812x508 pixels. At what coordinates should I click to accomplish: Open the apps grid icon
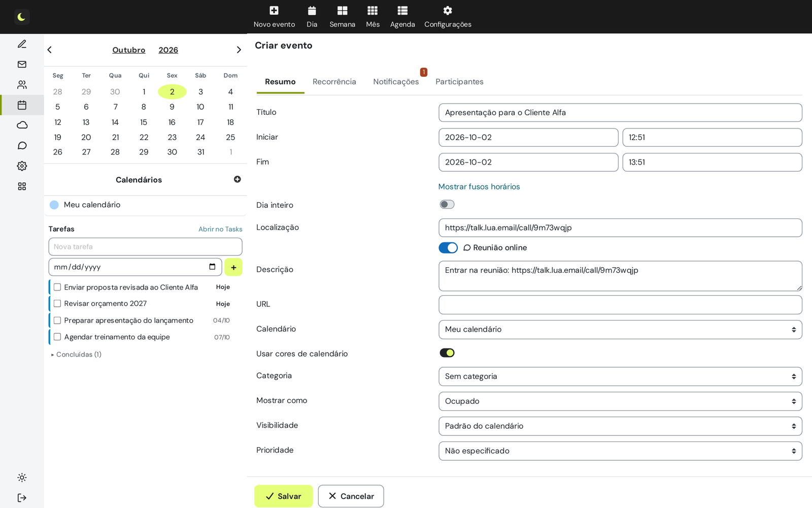[22, 186]
